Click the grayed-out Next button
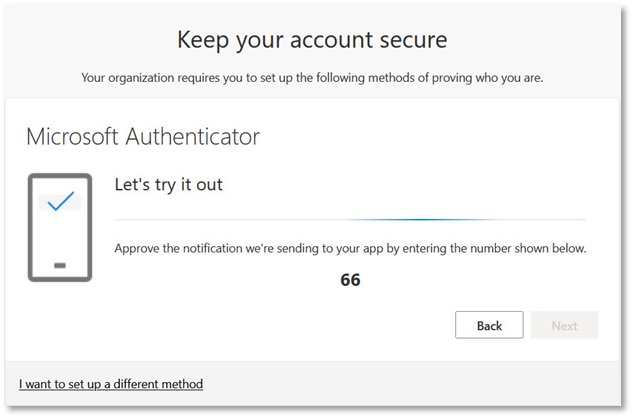Viewport: 633px width, 418px height. [564, 325]
